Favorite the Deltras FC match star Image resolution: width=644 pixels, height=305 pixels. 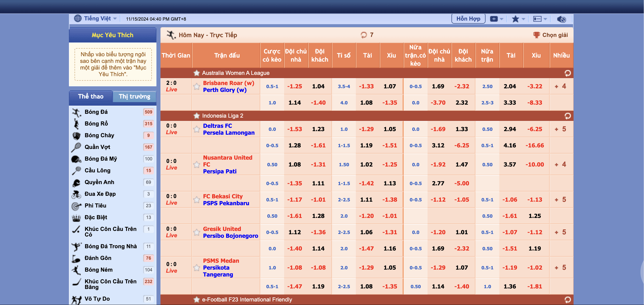coord(196,129)
